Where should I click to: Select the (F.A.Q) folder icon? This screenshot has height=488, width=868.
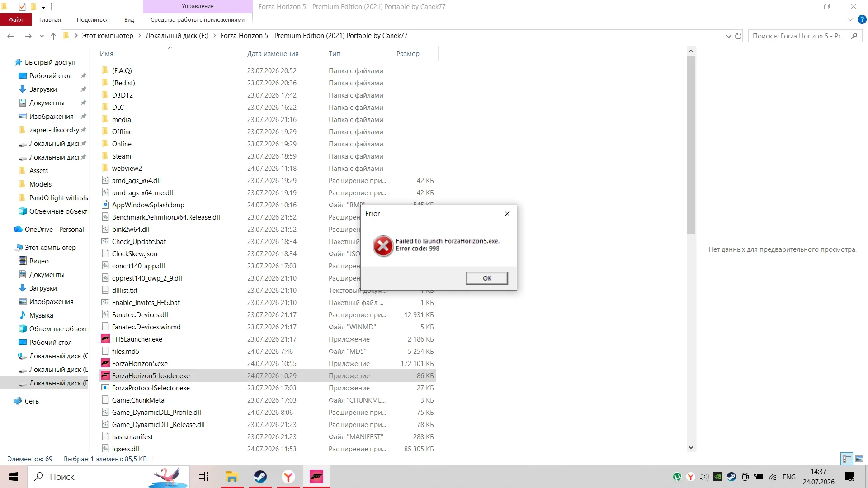(x=105, y=70)
